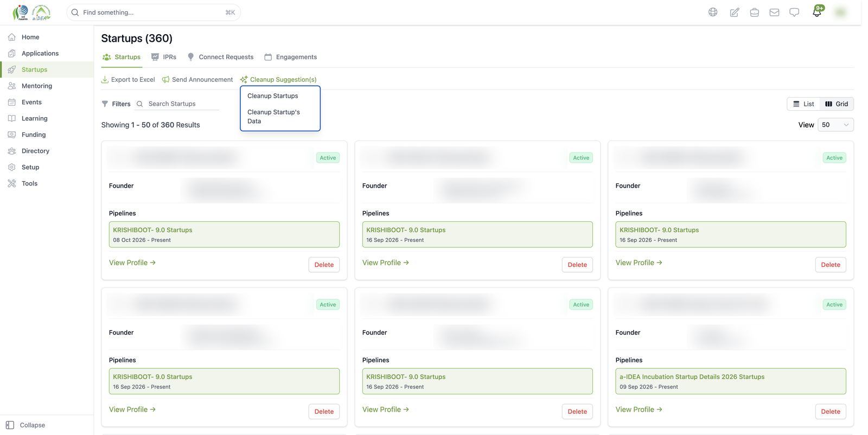
Task: Click the a-IDEA logo
Action: click(41, 12)
